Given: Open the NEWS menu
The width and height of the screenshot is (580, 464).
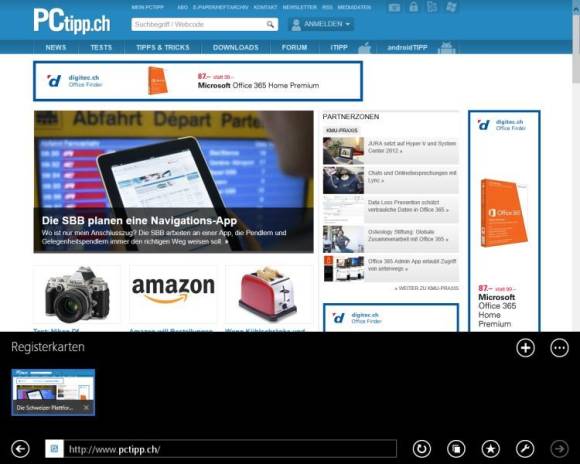Looking at the screenshot, I should [x=56, y=47].
